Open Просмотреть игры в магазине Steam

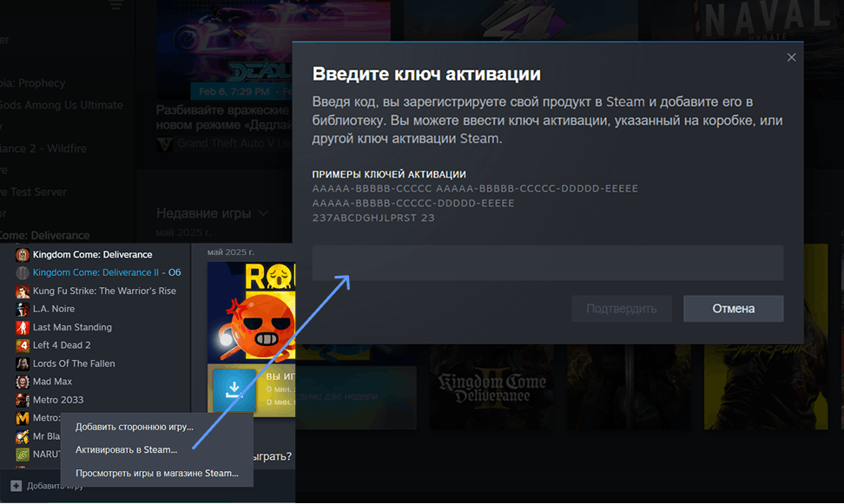tap(157, 472)
